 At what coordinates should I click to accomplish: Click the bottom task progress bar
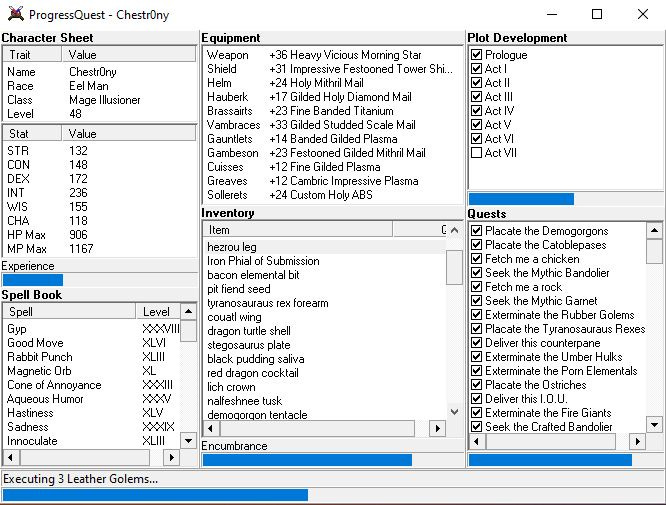pos(333,495)
